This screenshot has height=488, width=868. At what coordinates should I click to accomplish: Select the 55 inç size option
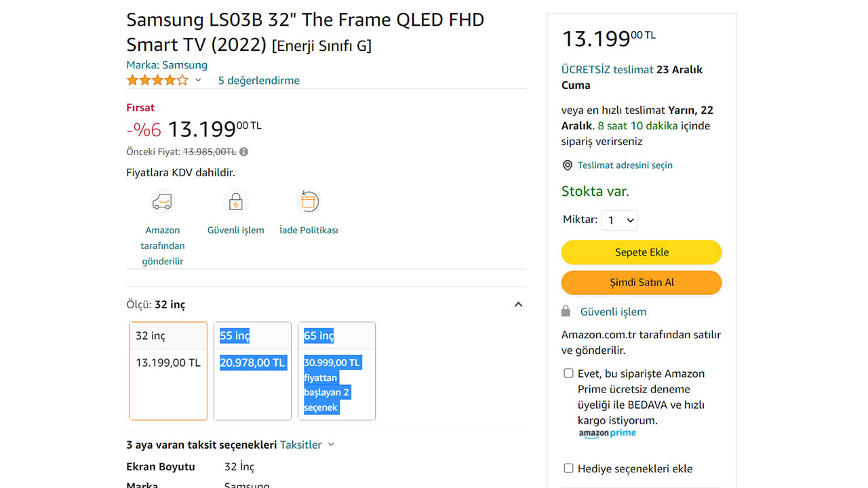coord(252,371)
